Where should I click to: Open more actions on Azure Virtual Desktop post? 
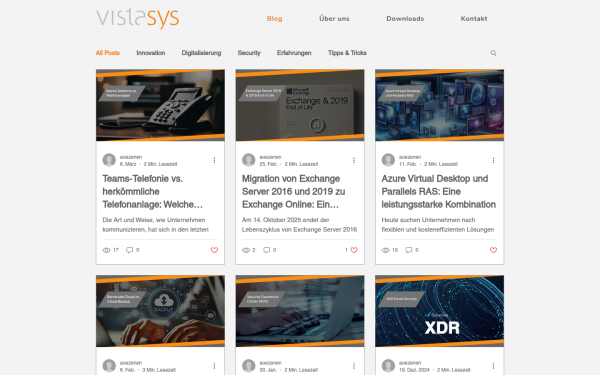pos(493,160)
